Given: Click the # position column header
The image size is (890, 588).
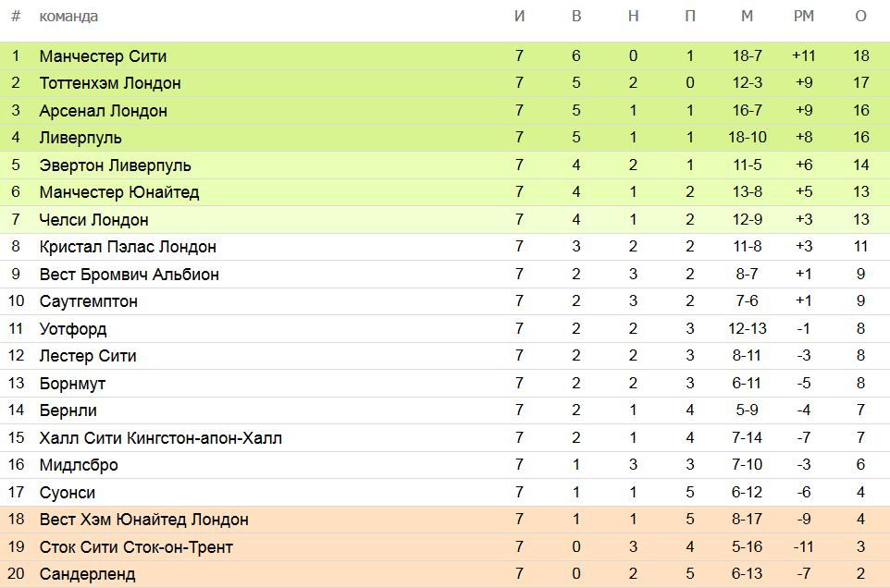Looking at the screenshot, I should point(16,17).
